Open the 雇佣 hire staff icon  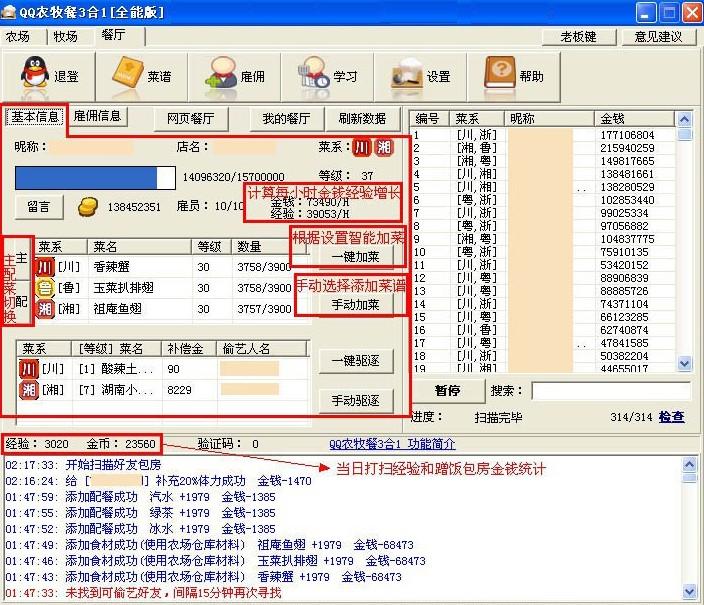pos(221,72)
